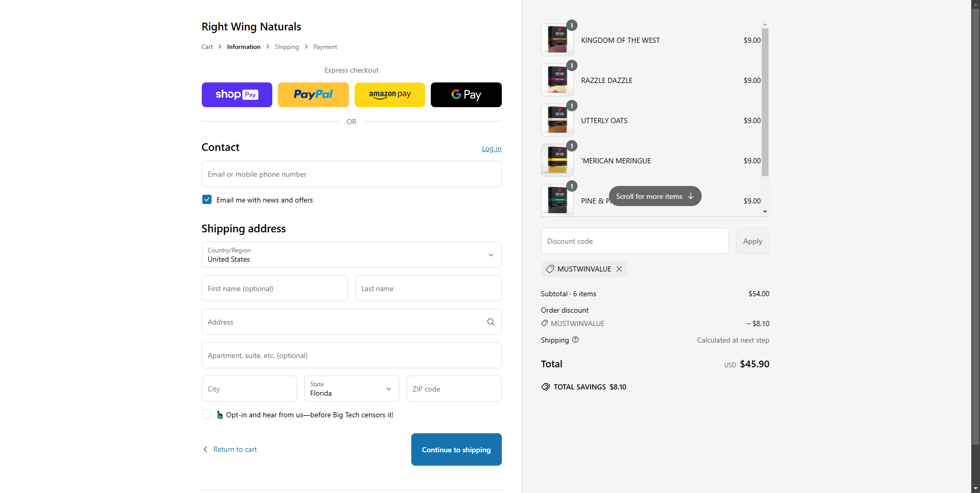The width and height of the screenshot is (980, 493).
Task: Click the tag icon in the MUSTWINVALUE chip
Action: (550, 269)
